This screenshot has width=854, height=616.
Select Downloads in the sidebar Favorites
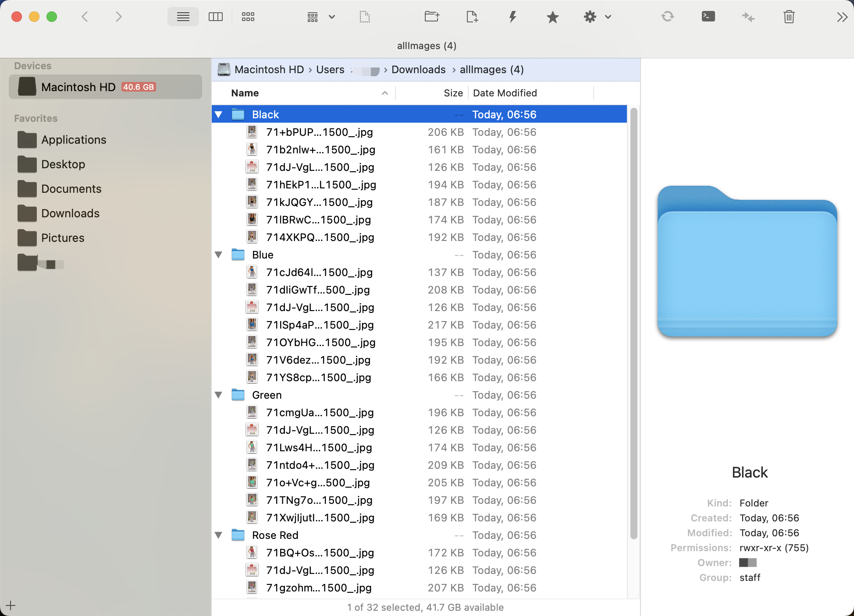tap(70, 213)
